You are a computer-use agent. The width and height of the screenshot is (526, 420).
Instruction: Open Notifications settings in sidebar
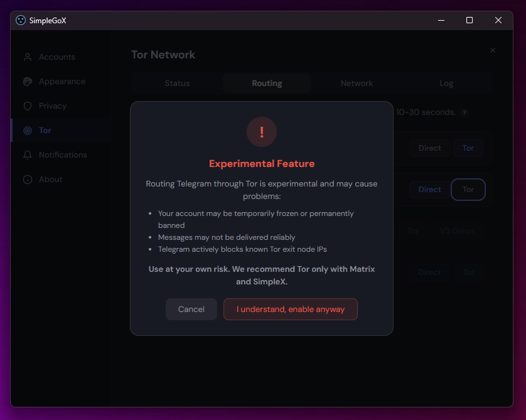coord(60,155)
